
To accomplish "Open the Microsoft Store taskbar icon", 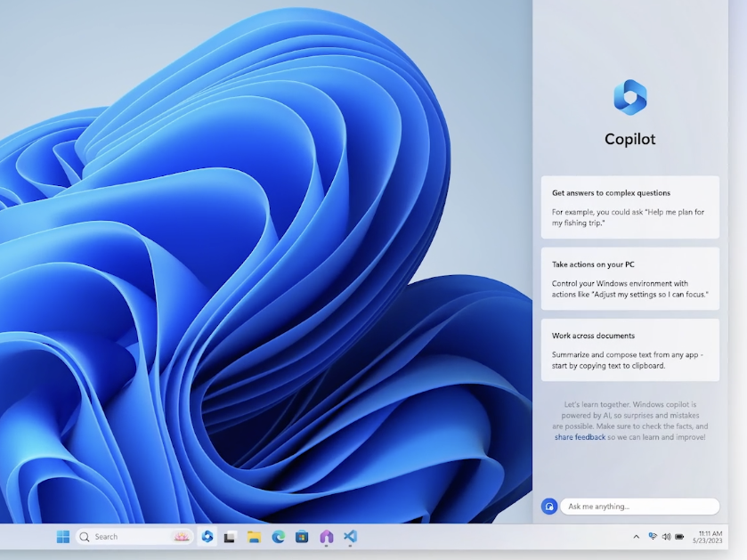I will 302,537.
